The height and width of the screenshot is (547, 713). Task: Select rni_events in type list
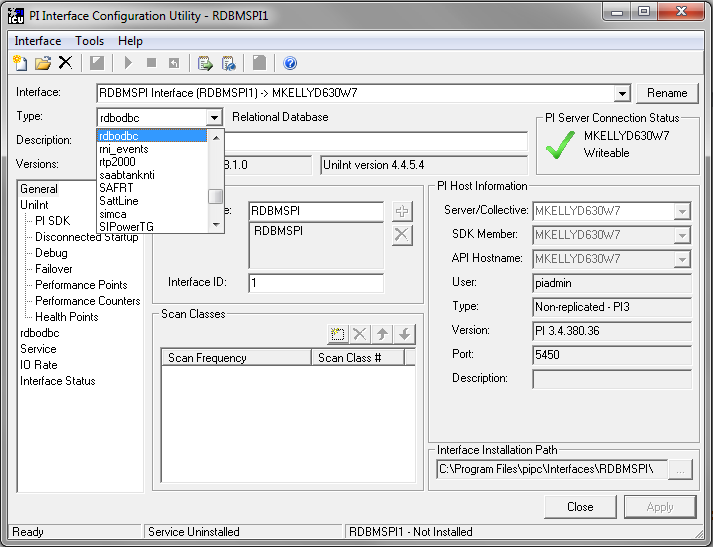pos(152,149)
